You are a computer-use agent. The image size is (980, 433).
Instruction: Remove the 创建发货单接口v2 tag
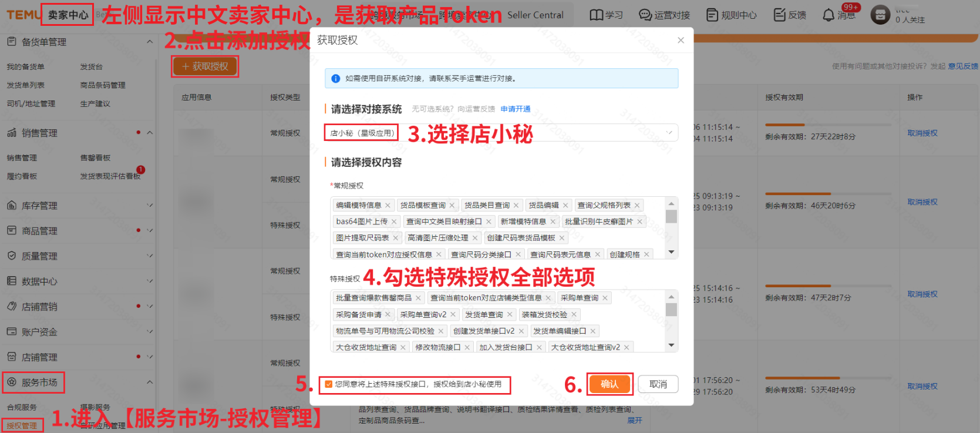coord(521,331)
